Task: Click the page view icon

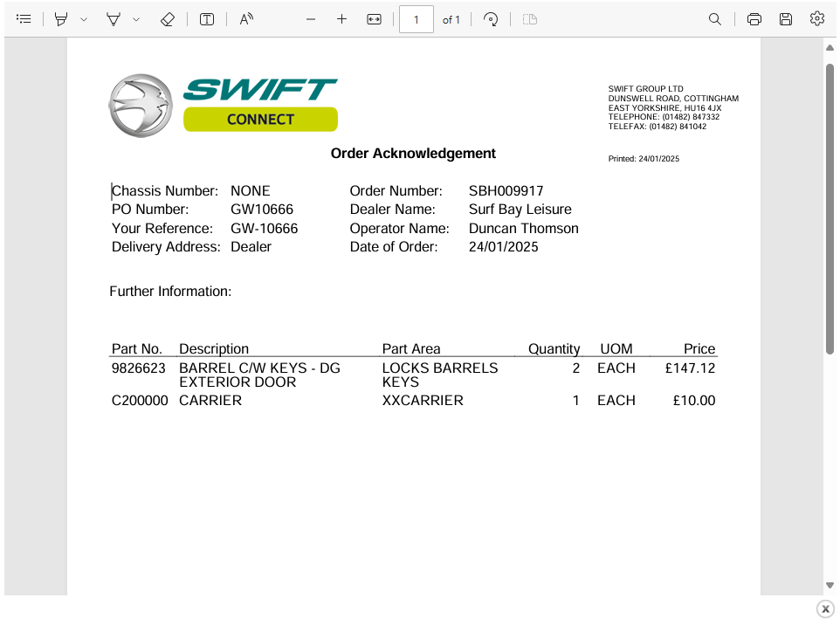Action: [x=530, y=19]
